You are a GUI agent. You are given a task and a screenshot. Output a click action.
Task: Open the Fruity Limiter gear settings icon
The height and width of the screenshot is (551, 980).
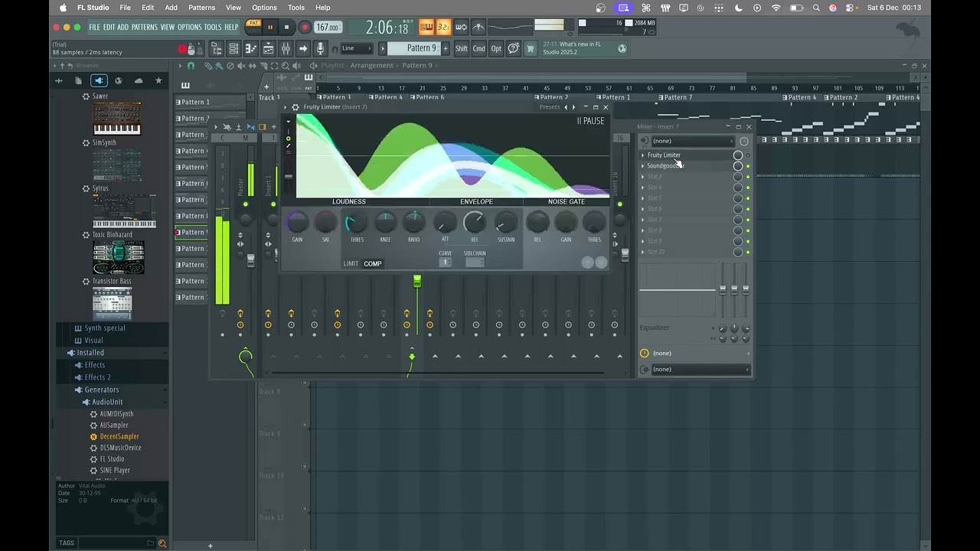click(296, 107)
